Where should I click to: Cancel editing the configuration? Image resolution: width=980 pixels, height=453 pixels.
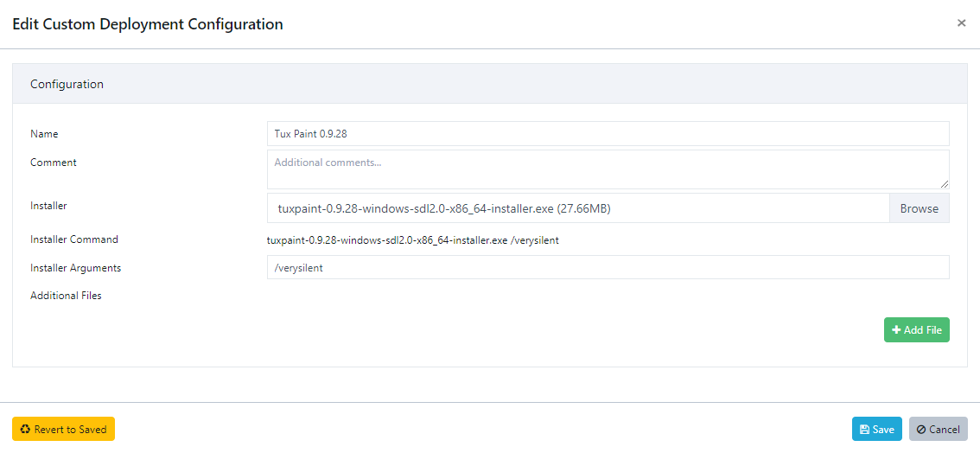point(939,430)
